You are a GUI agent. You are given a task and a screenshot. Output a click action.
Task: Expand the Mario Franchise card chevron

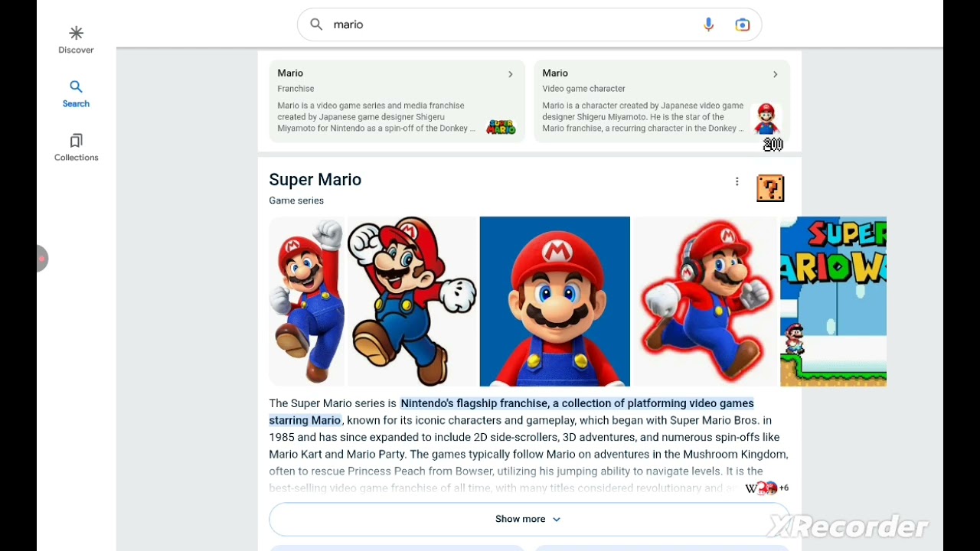tap(511, 74)
